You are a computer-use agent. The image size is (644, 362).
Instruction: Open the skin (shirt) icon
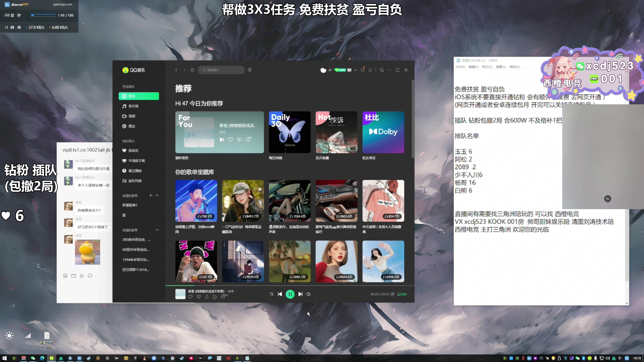[363, 70]
